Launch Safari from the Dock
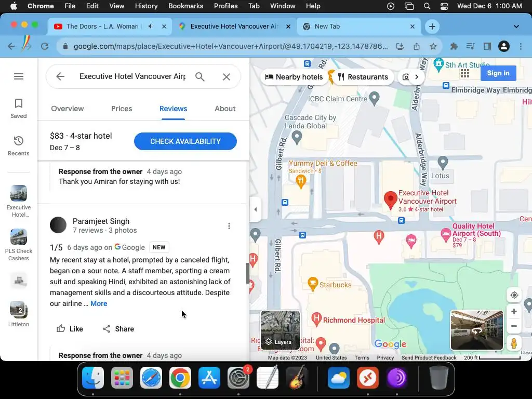 pyautogui.click(x=151, y=378)
